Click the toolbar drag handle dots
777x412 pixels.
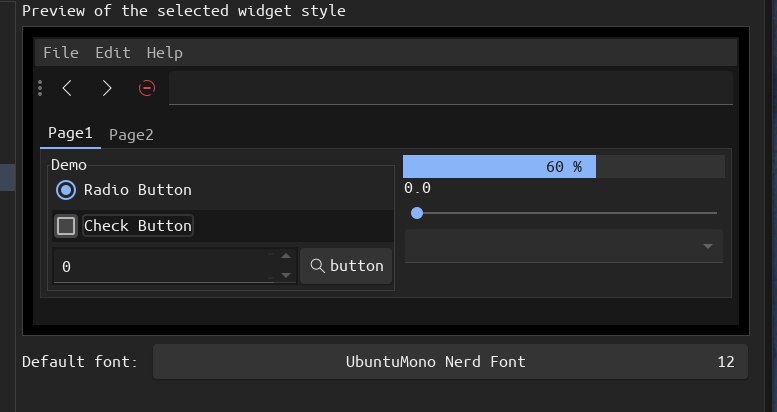tap(40, 88)
